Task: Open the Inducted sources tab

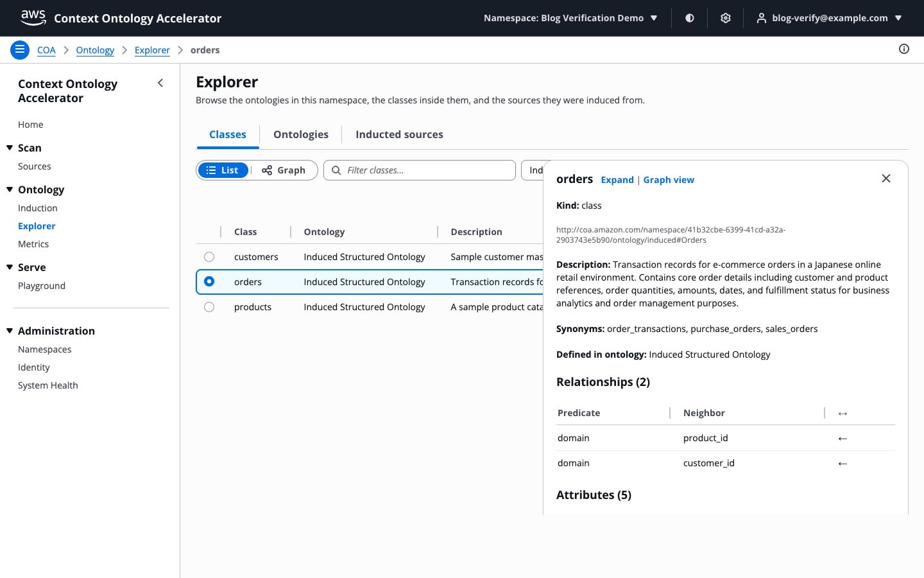Action: tap(399, 134)
